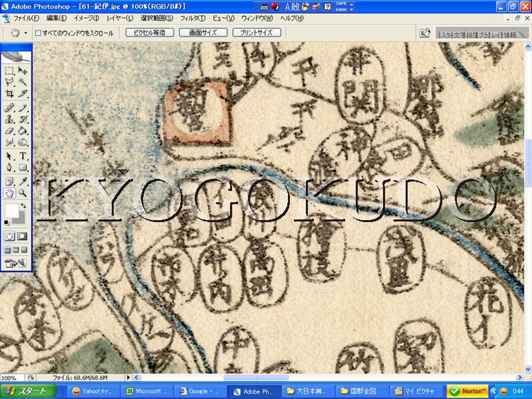Open the Windows スタート button
532x399 pixels.
29,391
